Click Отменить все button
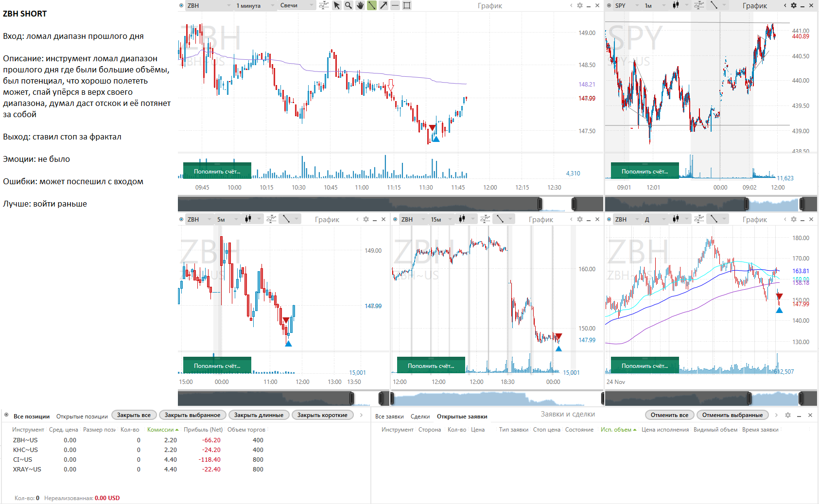The width and height of the screenshot is (819, 504). coord(669,415)
